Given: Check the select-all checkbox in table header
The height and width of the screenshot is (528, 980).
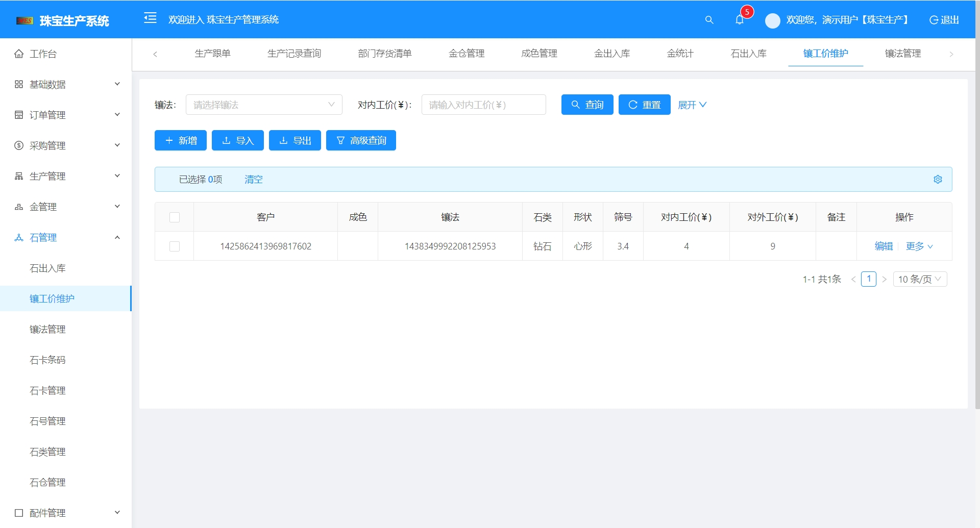Looking at the screenshot, I should pyautogui.click(x=175, y=217).
